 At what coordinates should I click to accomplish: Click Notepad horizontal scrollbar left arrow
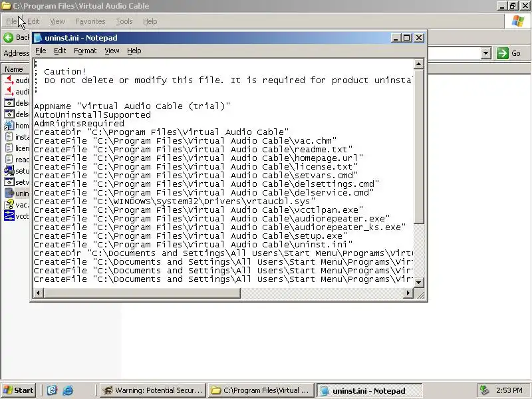click(38, 293)
